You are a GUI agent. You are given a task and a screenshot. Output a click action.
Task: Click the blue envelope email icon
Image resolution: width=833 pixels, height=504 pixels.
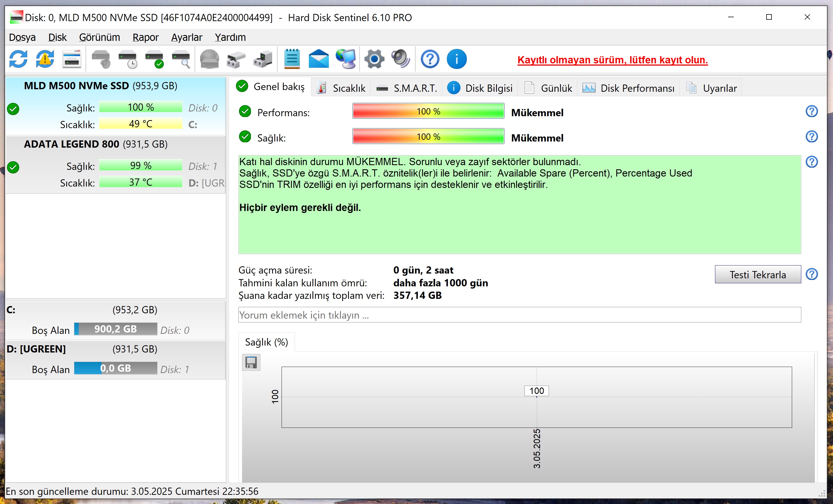tap(319, 59)
